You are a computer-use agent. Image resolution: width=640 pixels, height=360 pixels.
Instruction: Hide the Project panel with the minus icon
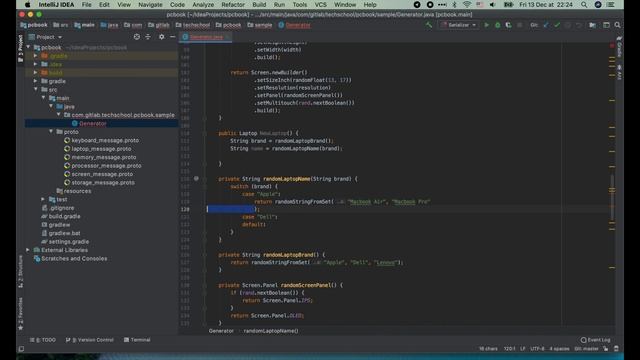173,37
